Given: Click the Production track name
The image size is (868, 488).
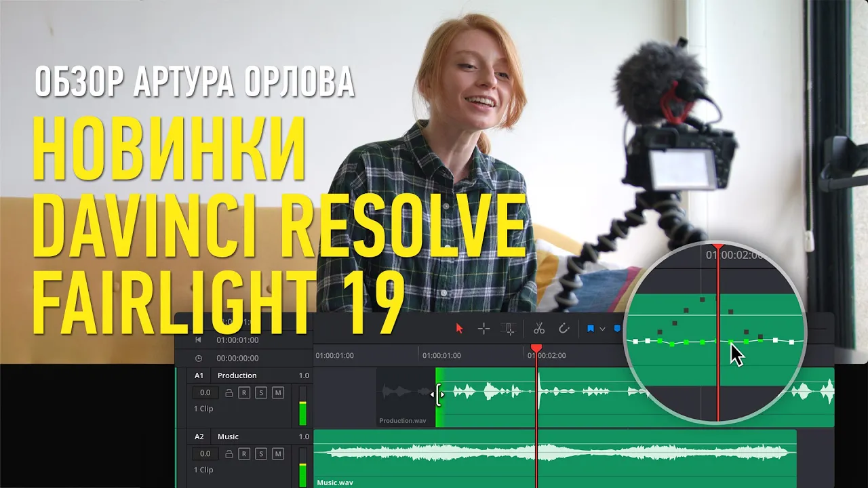Looking at the screenshot, I should click(237, 375).
